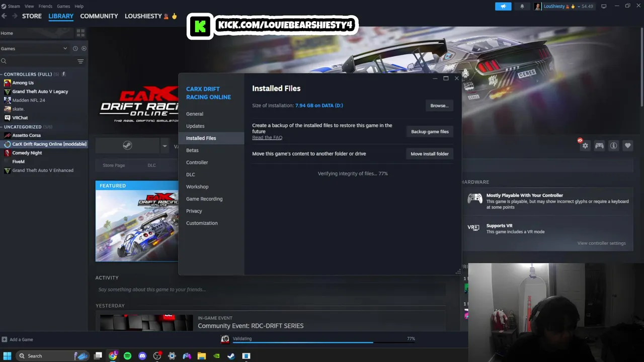Open Chrome from the taskbar
The image size is (644, 362).
coord(113,356)
